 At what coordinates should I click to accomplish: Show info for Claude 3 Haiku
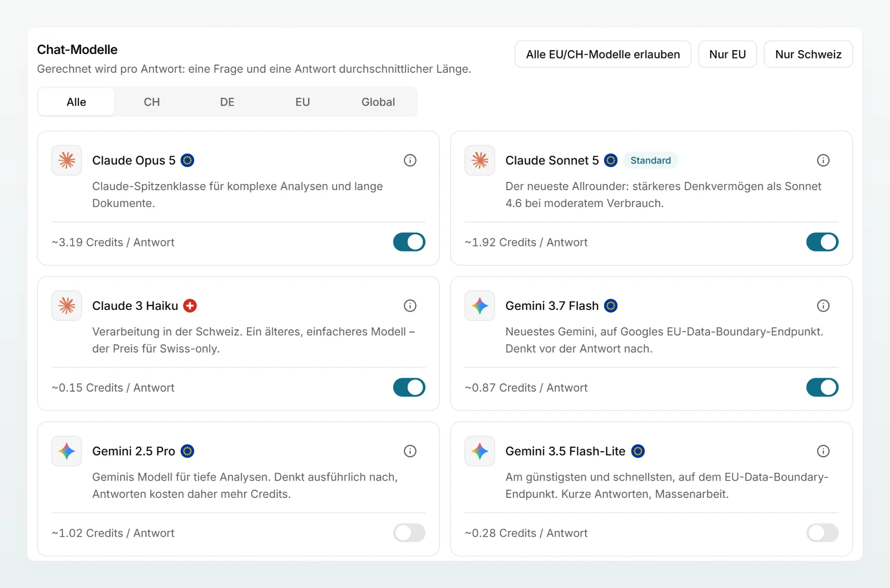[410, 305]
